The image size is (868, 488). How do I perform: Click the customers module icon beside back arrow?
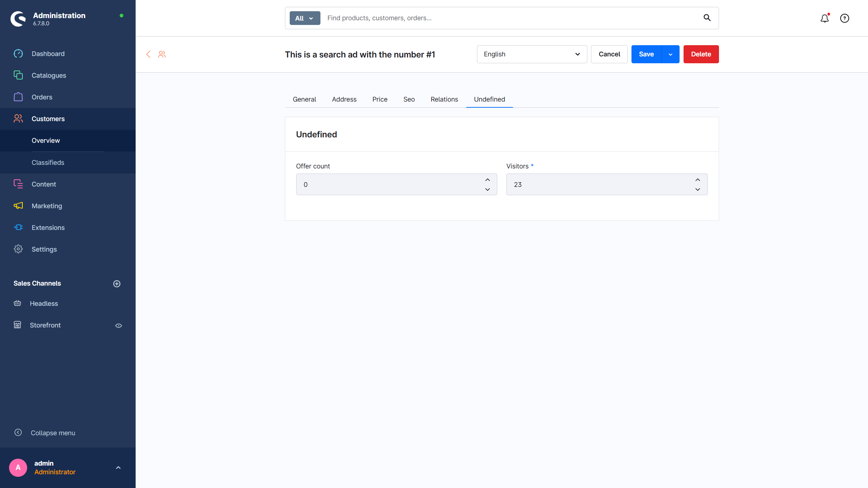coord(162,54)
